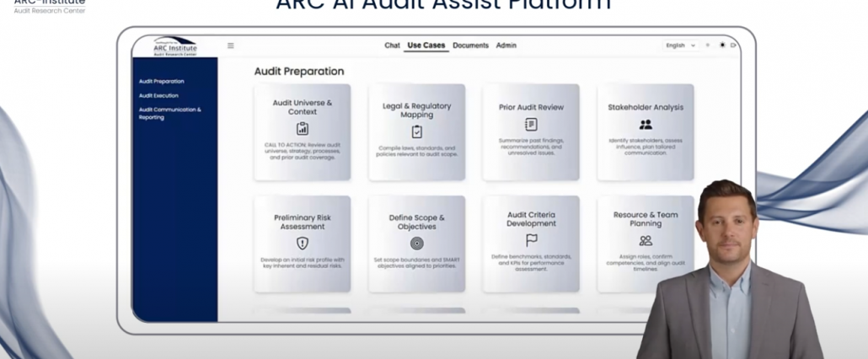The width and height of the screenshot is (868, 359).
Task: Select Audit Preparation in the sidebar
Action: pos(161,82)
